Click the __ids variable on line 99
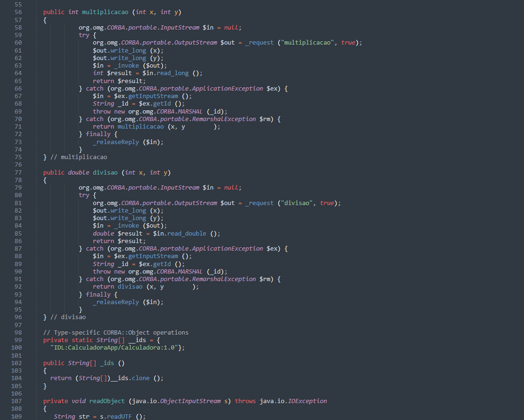 (x=137, y=340)
